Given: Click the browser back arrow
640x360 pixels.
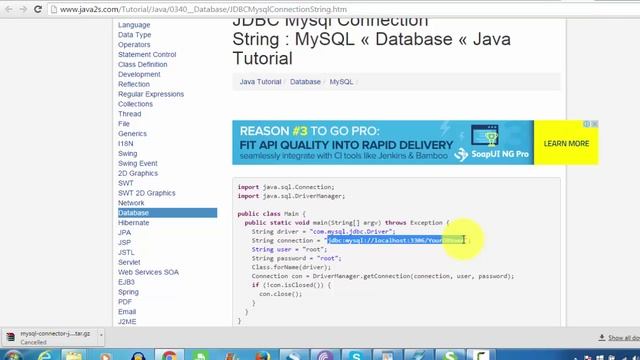Looking at the screenshot, I should pyautogui.click(x=8, y=9).
